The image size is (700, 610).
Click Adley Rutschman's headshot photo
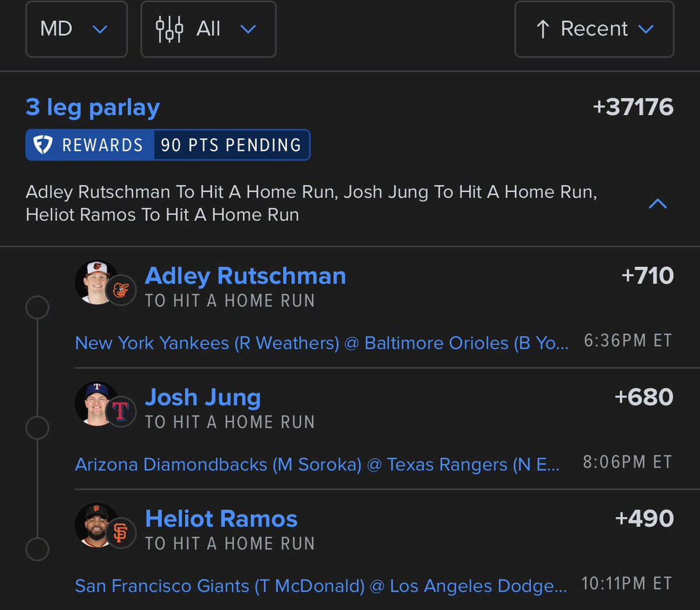(96, 283)
